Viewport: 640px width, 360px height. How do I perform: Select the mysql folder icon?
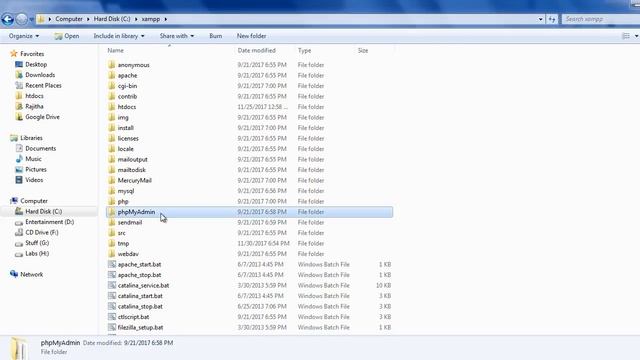[112, 191]
